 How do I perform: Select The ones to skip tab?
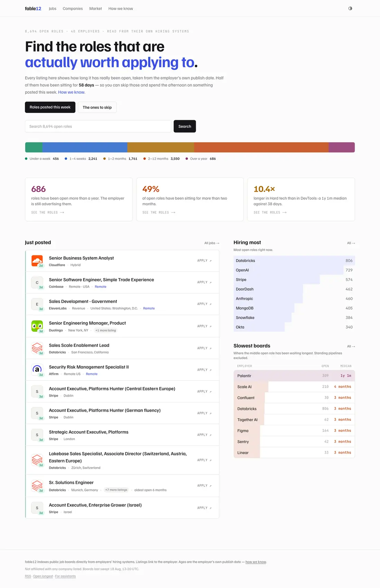[97, 107]
